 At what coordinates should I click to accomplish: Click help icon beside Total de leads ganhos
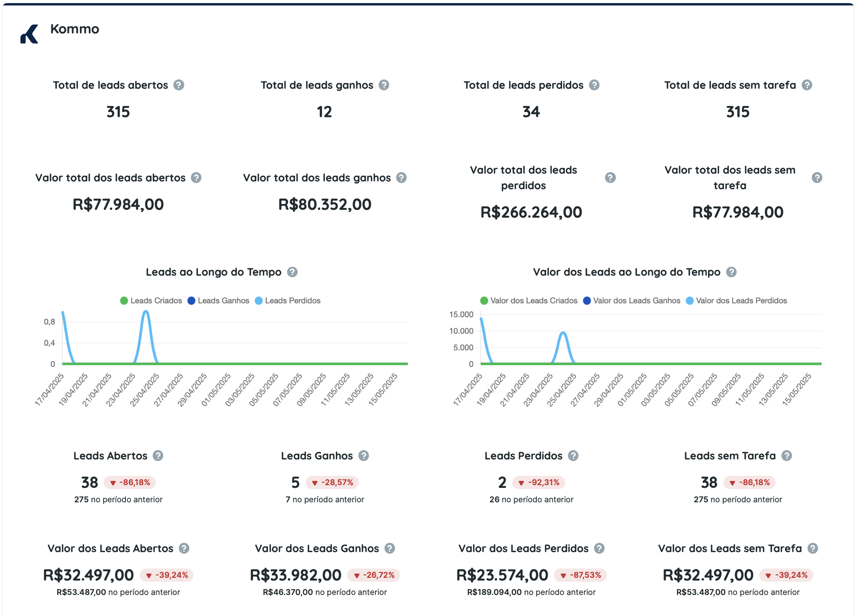point(384,85)
